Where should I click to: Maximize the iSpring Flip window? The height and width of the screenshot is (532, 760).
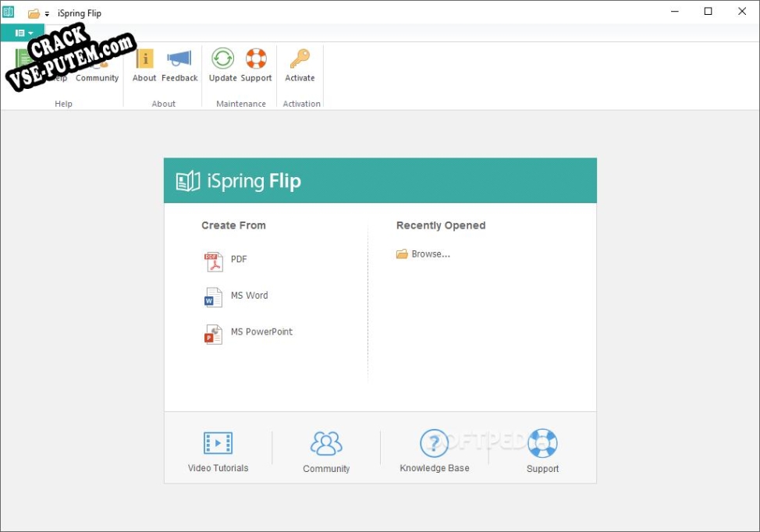[708, 11]
